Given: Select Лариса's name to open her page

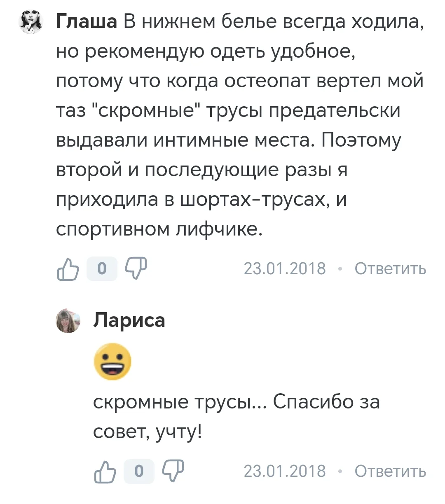Looking at the screenshot, I should pos(129,321).
